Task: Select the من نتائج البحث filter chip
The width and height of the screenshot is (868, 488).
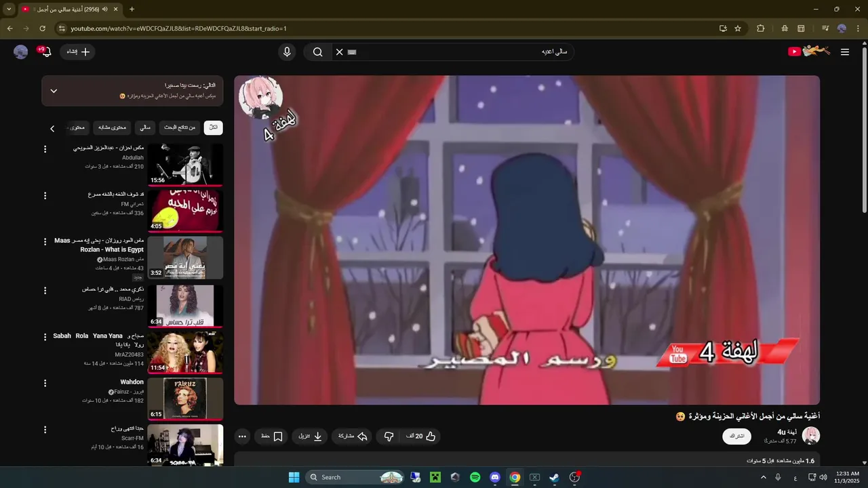Action: [180, 127]
